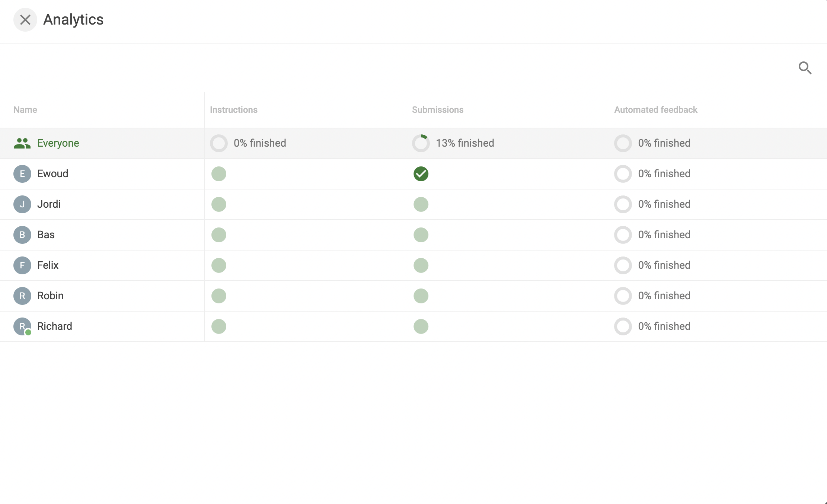
Task: Click Robin's "0% finished" feedback text
Action: pos(664,296)
